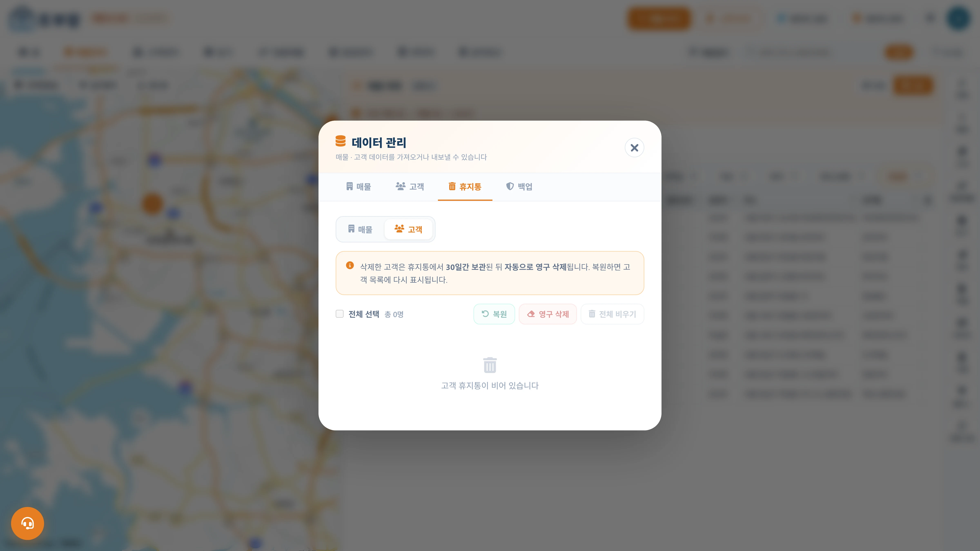Switch to the 고객 main tab
The image size is (980, 551).
pyautogui.click(x=410, y=187)
